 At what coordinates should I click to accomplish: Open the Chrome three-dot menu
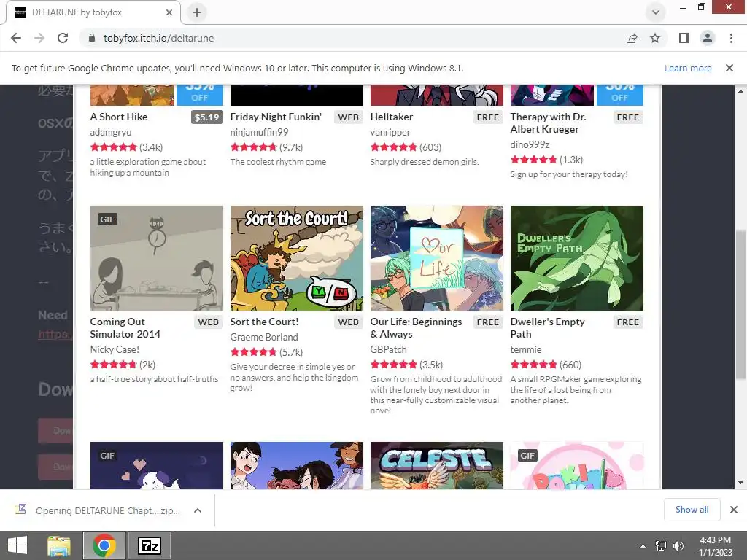pos(731,38)
